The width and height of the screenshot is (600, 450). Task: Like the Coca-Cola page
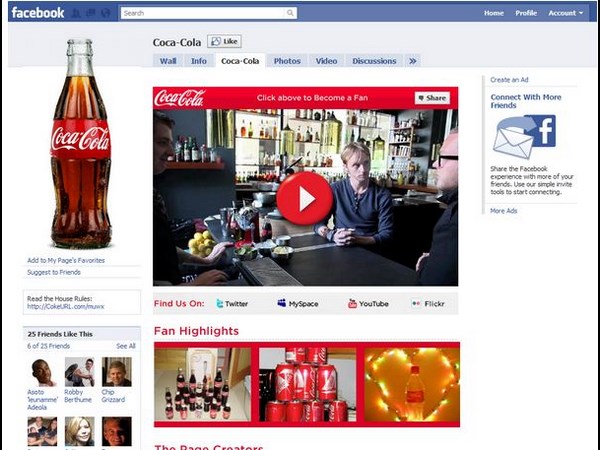[224, 42]
